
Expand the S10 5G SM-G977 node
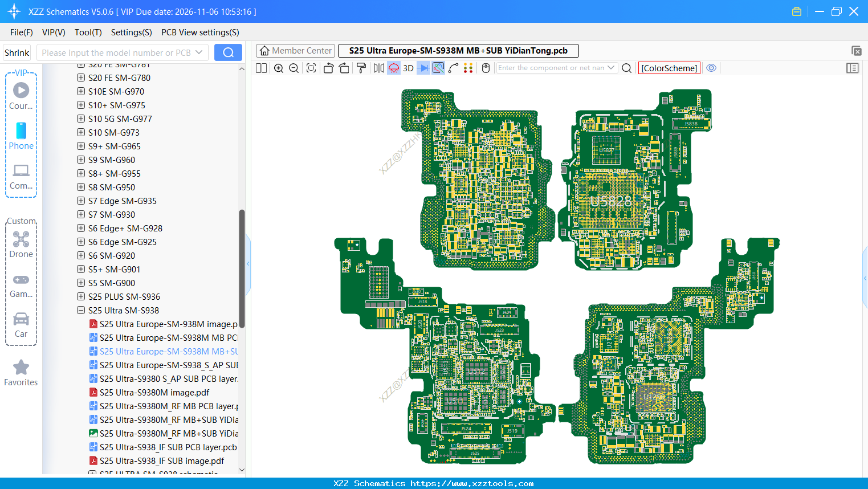coord(81,119)
